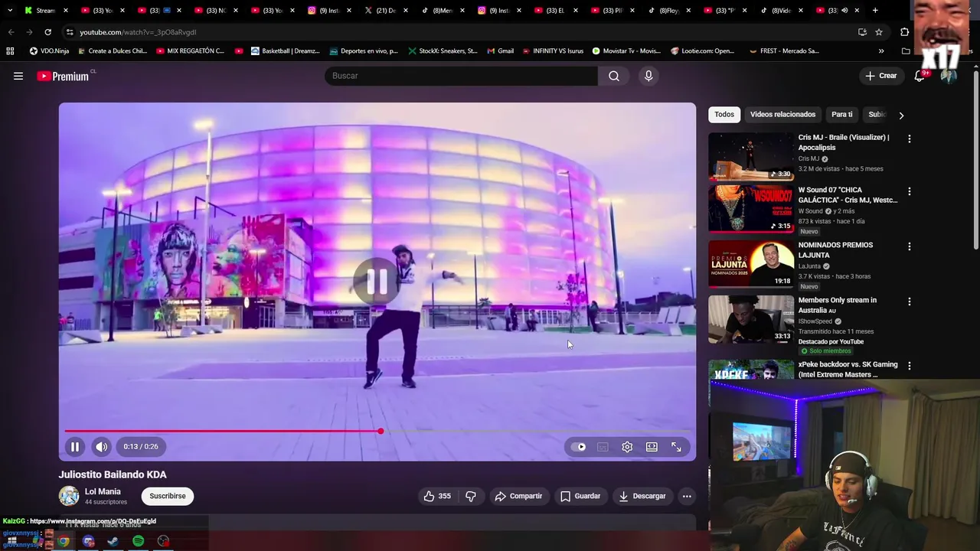This screenshot has width=980, height=551.
Task: Focus the Buscar search field
Action: tap(462, 76)
